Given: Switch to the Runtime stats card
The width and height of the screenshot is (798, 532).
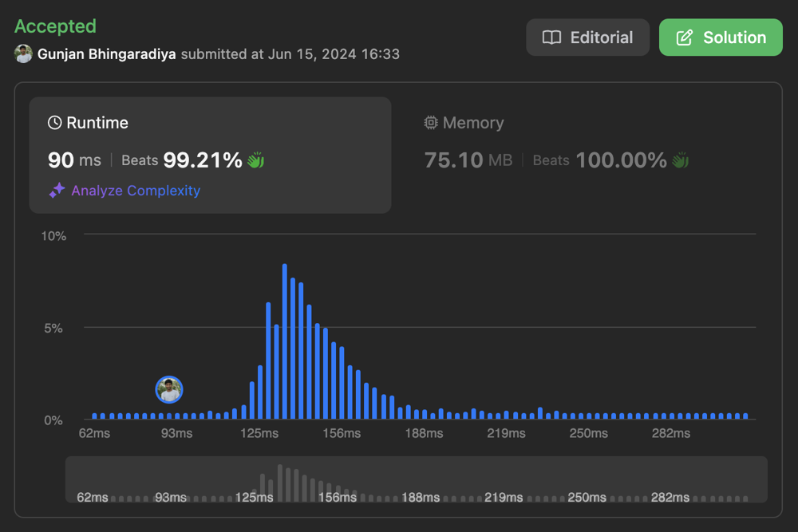Looking at the screenshot, I should pos(210,155).
